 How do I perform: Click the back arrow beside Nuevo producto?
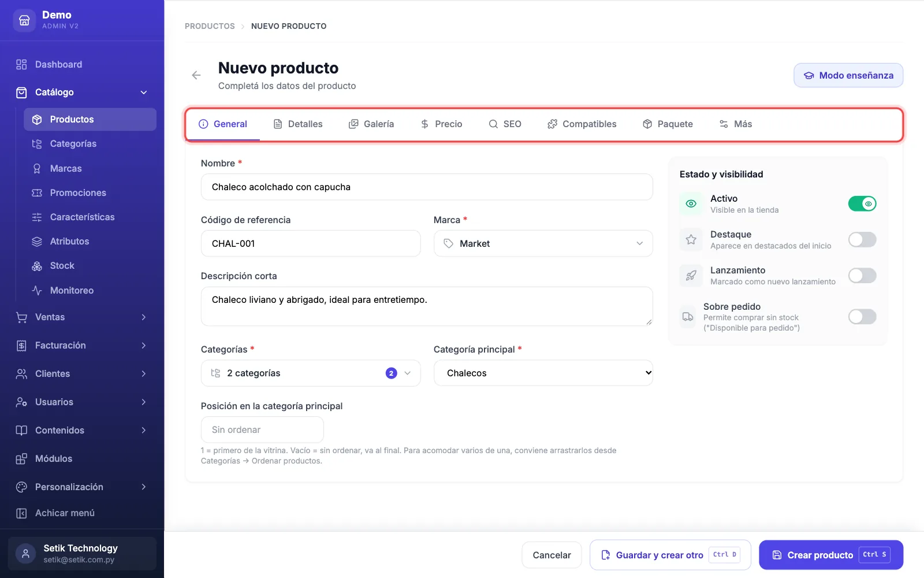(196, 75)
